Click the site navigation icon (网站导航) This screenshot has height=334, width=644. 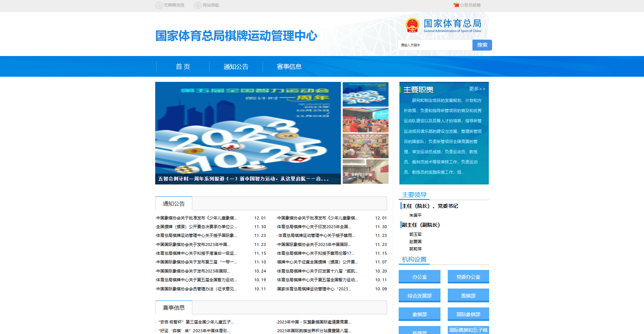198,5
